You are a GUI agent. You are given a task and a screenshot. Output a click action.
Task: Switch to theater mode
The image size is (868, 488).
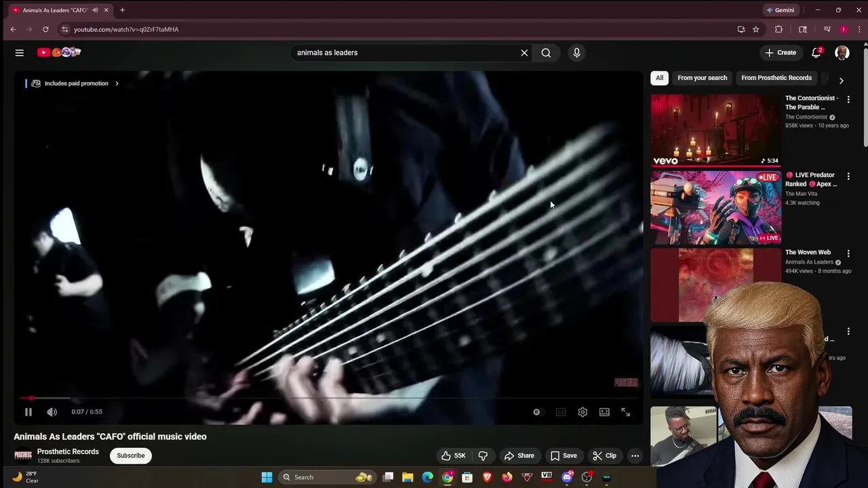pos(604,412)
